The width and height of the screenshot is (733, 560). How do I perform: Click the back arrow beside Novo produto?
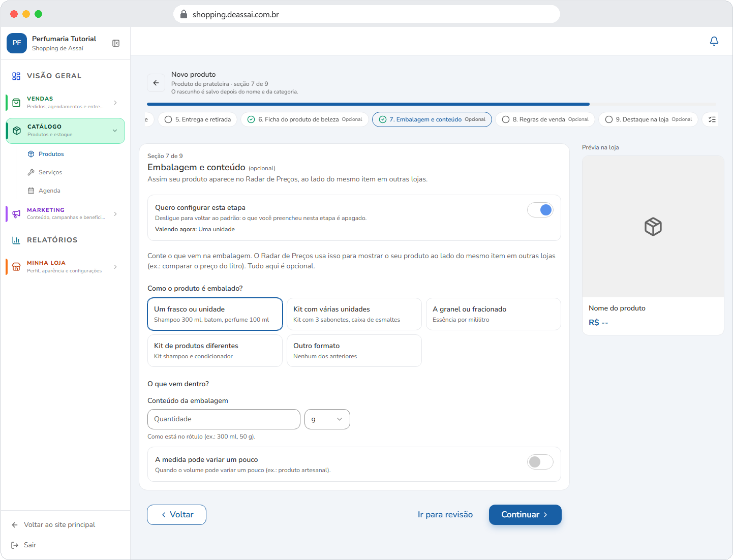156,83
